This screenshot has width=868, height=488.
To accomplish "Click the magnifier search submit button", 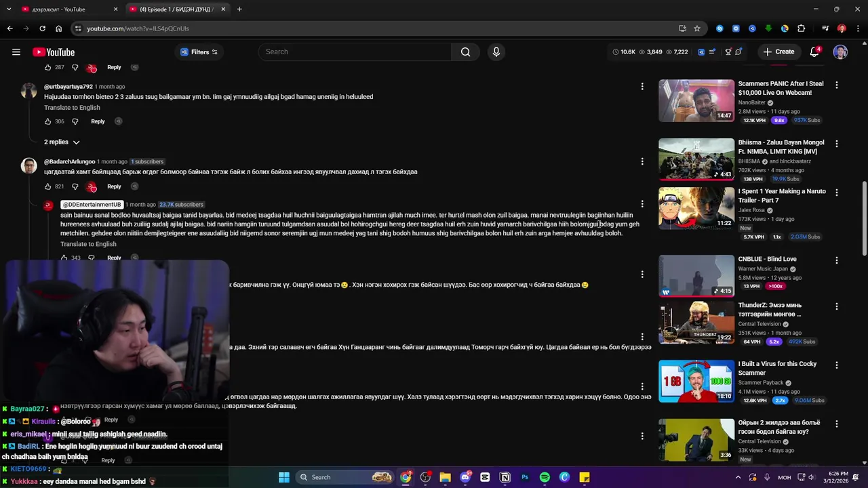I will pos(465,52).
